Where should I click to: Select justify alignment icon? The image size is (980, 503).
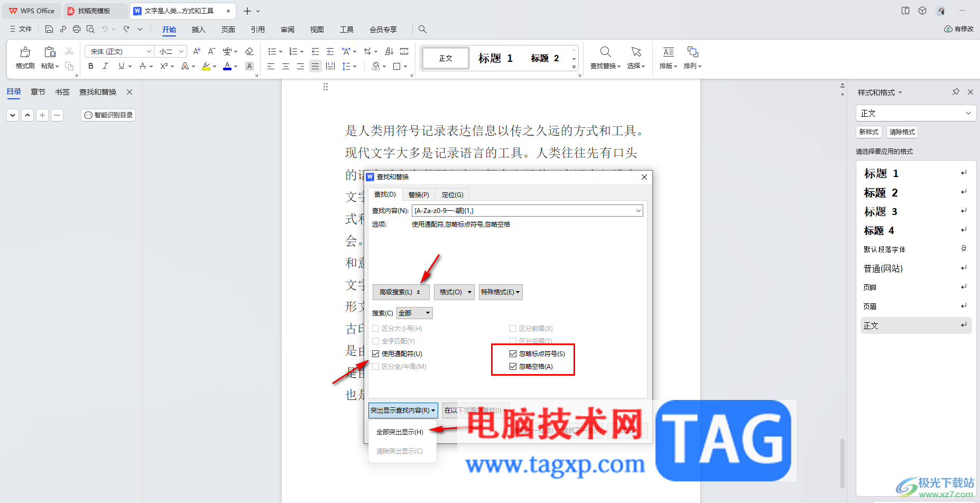(315, 66)
